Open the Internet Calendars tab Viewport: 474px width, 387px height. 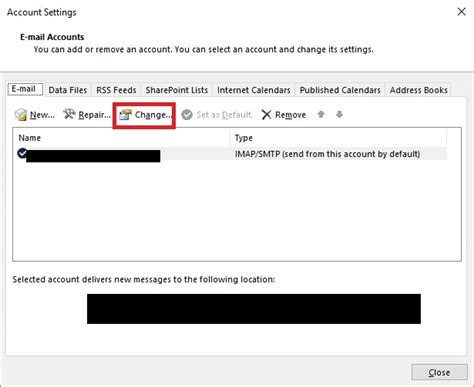click(254, 90)
